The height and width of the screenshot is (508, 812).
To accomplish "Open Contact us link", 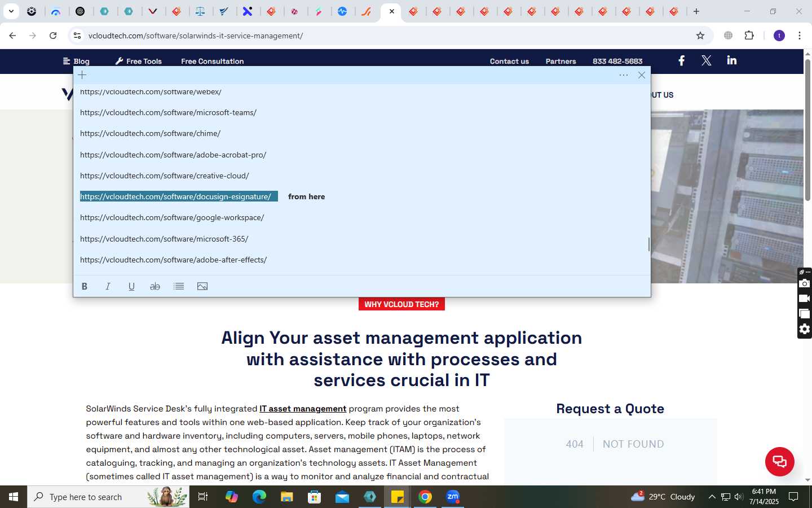I will click(509, 61).
